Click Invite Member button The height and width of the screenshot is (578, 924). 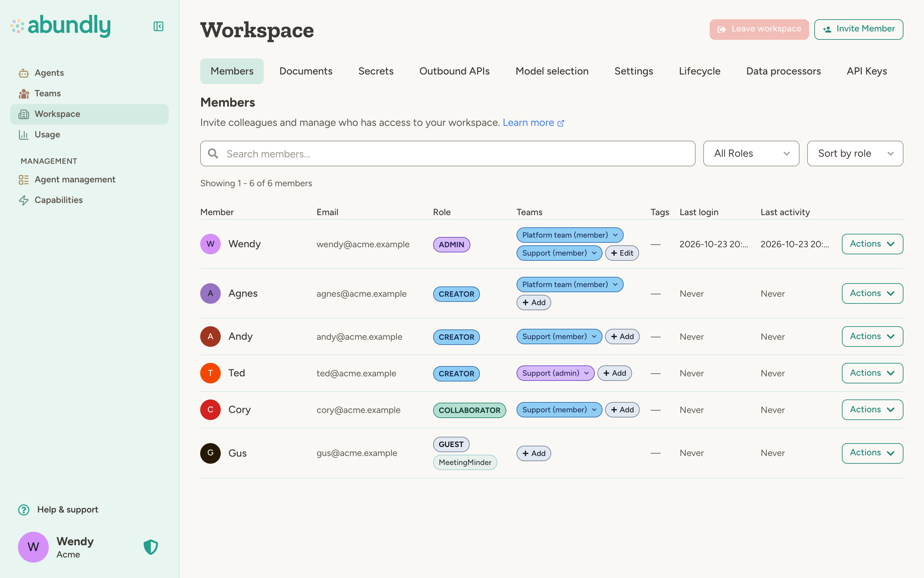[858, 29]
